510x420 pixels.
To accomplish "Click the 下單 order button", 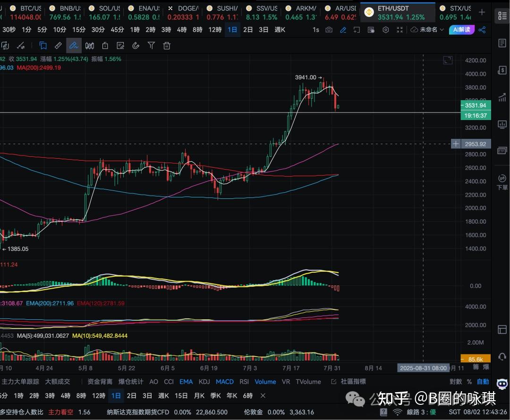I will (x=502, y=182).
